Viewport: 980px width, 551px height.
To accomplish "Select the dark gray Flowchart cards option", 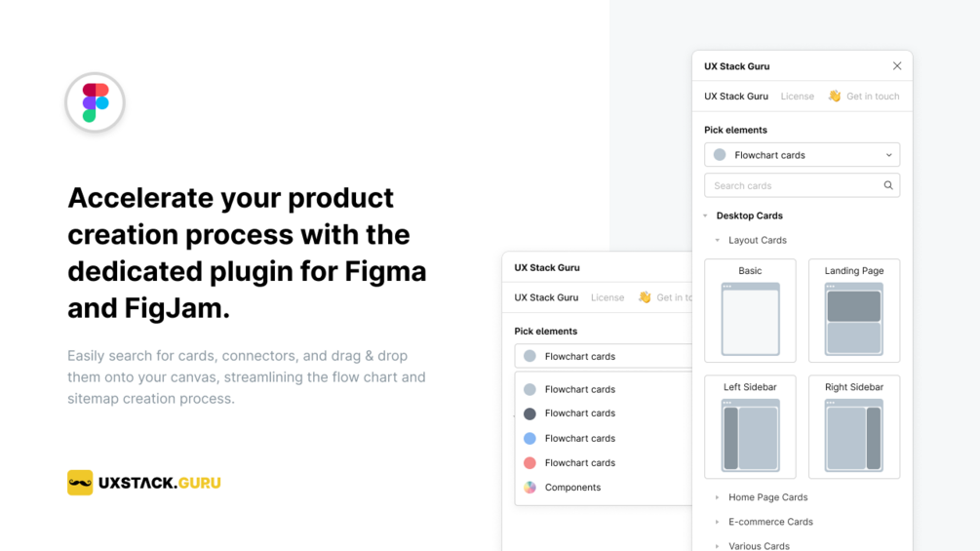I will 579,413.
